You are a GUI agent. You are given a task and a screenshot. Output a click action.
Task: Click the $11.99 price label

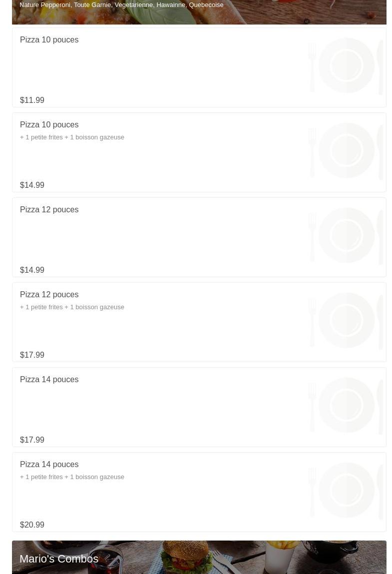point(32,100)
